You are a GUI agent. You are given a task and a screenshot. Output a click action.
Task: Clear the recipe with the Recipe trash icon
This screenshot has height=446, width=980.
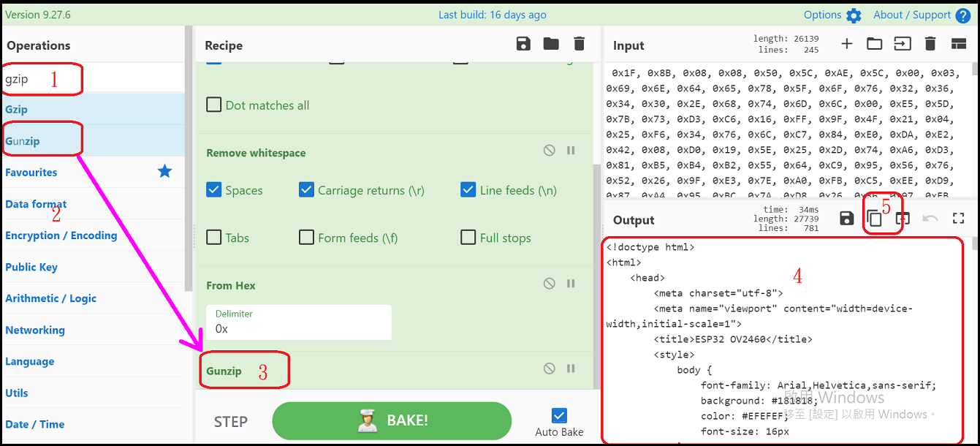580,44
